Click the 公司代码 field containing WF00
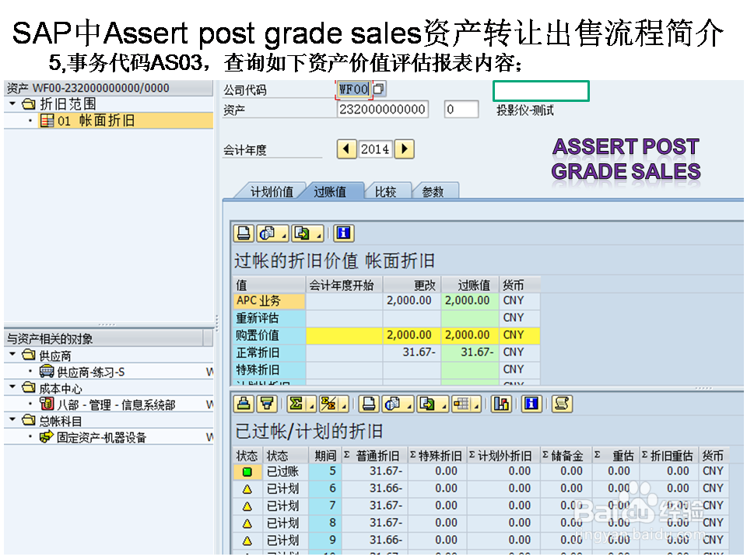This screenshot has width=747, height=560. tap(353, 89)
